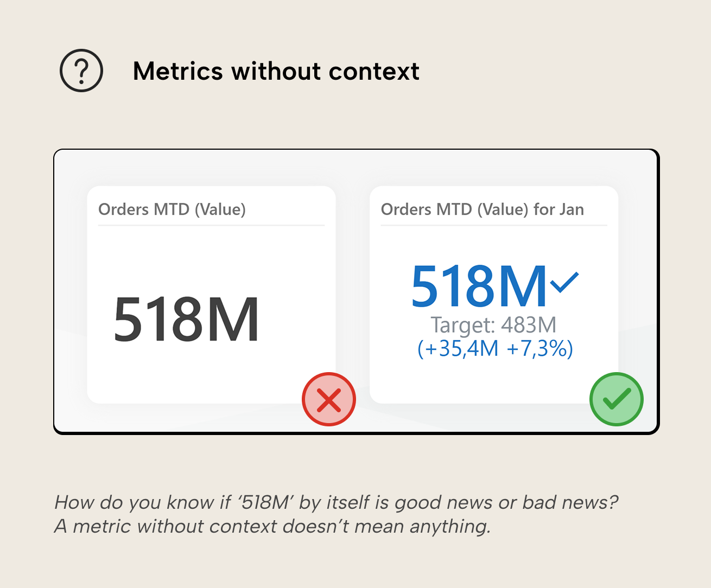Click the caption line starting "How do you know"

coord(336,502)
